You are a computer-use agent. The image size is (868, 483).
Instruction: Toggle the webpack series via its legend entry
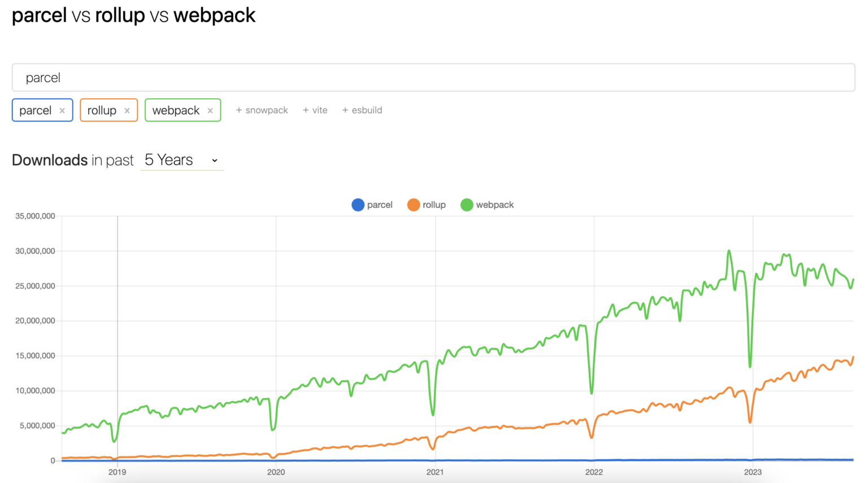487,205
